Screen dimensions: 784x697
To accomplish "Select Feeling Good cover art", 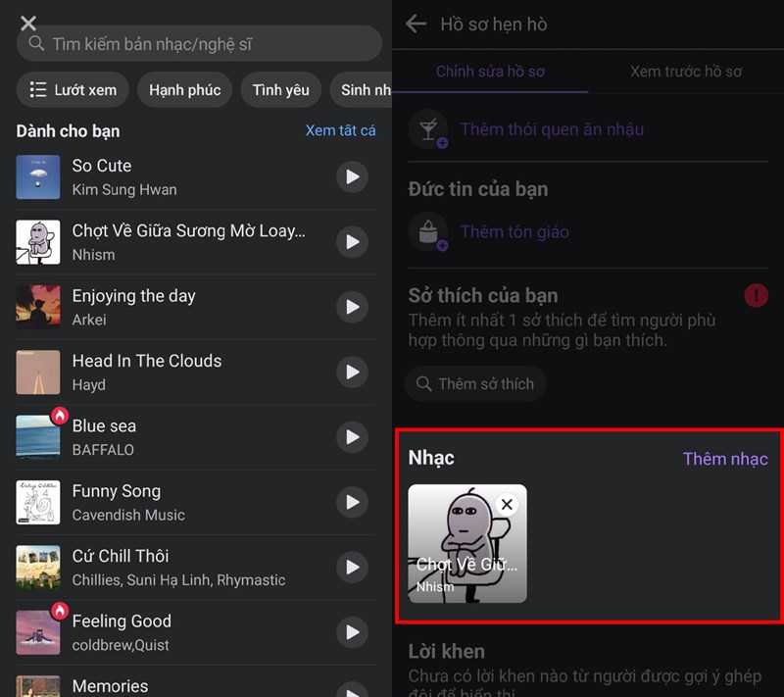I will coord(38,632).
